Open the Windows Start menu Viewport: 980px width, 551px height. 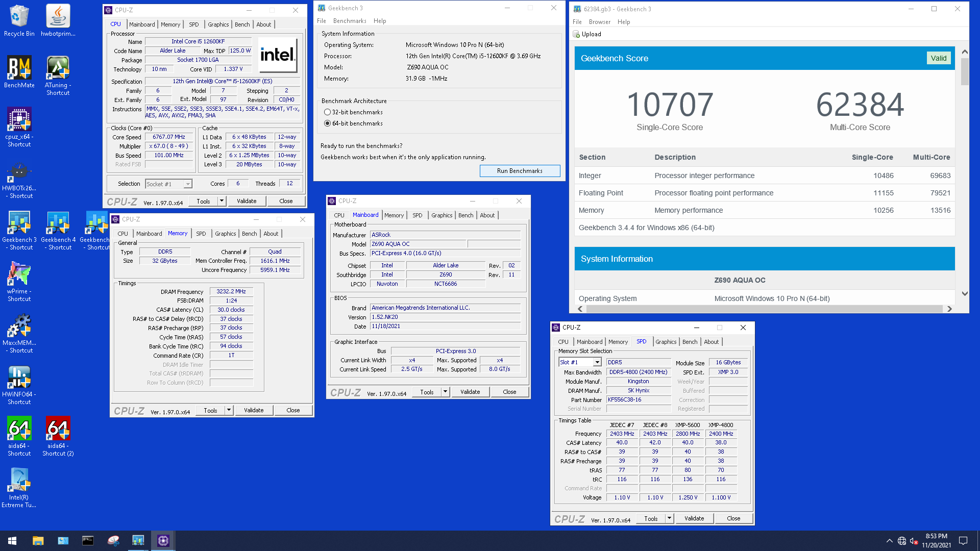click(12, 541)
